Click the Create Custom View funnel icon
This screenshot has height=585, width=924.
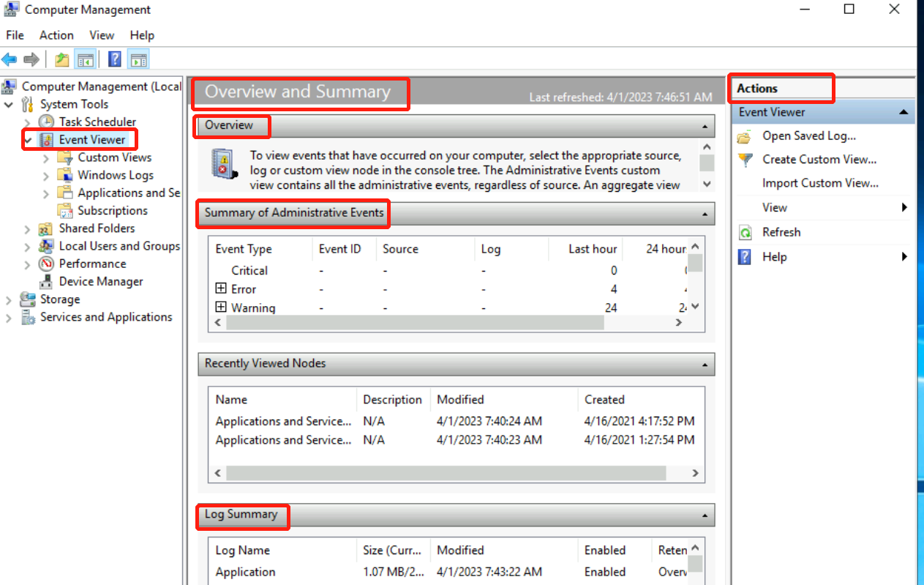click(745, 160)
